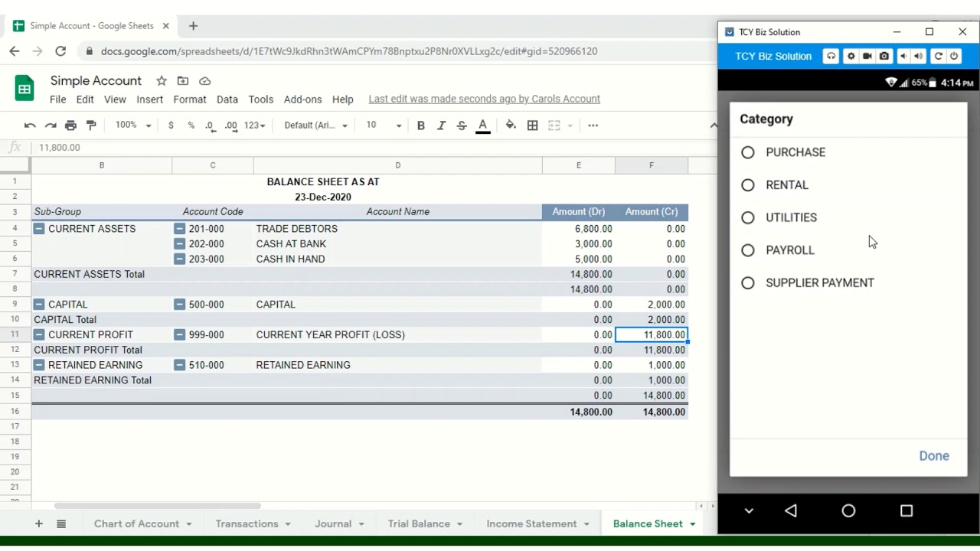Raise the emulator volume
Screen dimensions: 980x551
pyautogui.click(x=918, y=56)
